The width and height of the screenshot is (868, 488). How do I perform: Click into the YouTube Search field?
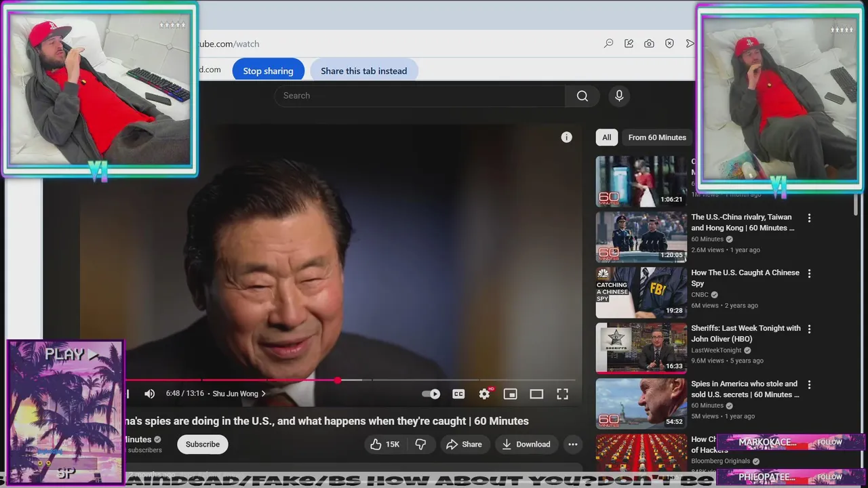tap(420, 96)
